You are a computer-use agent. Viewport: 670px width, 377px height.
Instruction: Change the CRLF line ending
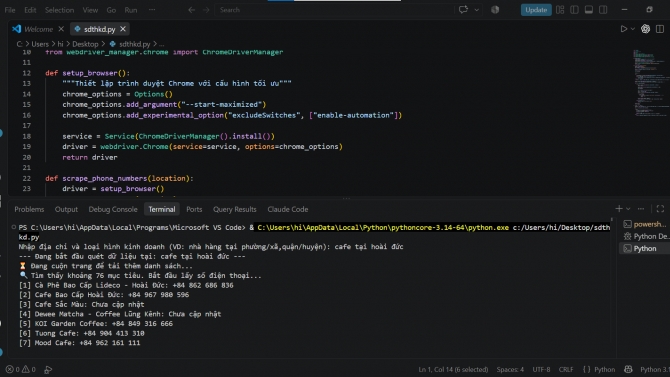point(566,370)
